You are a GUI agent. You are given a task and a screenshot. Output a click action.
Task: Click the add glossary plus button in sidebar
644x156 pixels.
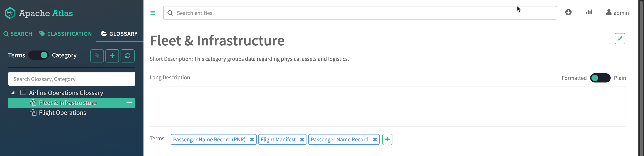pyautogui.click(x=112, y=56)
